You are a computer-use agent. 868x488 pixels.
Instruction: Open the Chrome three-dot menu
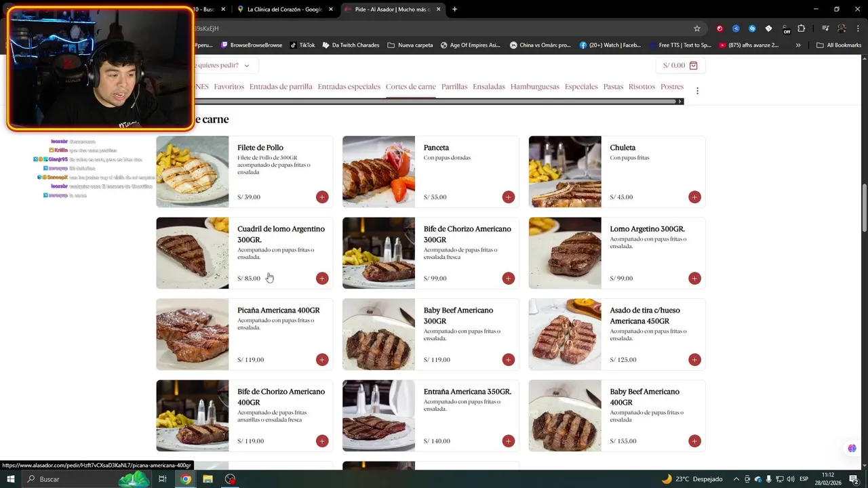858,28
